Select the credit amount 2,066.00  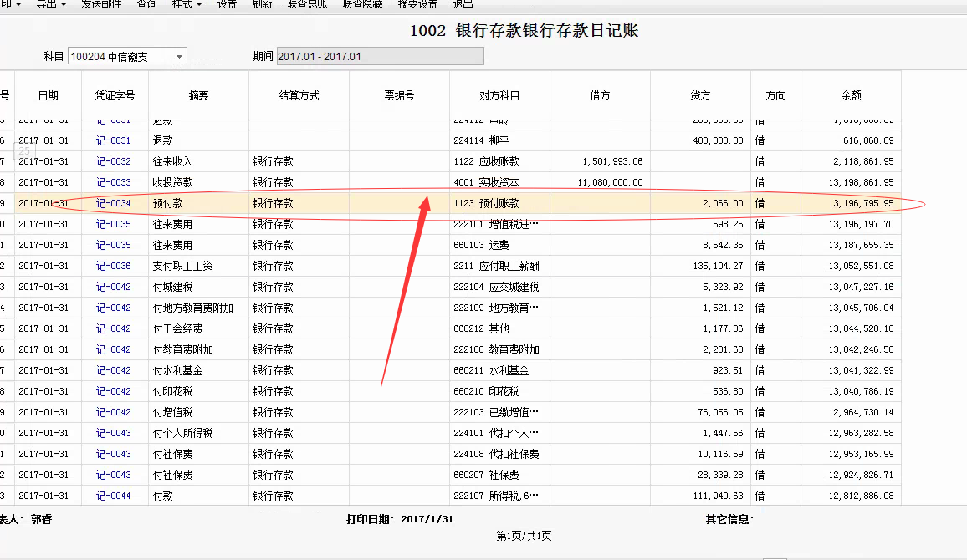(x=701, y=203)
